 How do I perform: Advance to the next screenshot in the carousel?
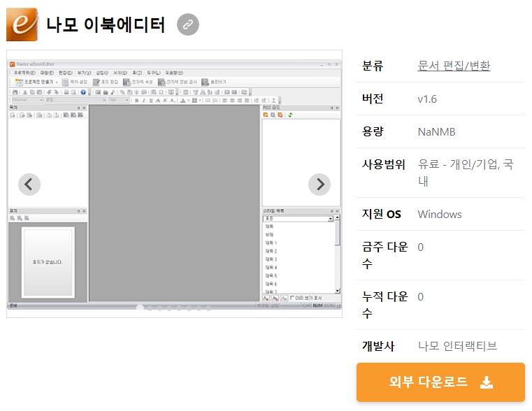[319, 185]
